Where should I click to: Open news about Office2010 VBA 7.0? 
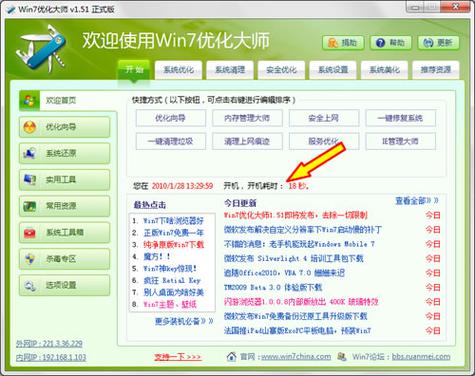[284, 273]
